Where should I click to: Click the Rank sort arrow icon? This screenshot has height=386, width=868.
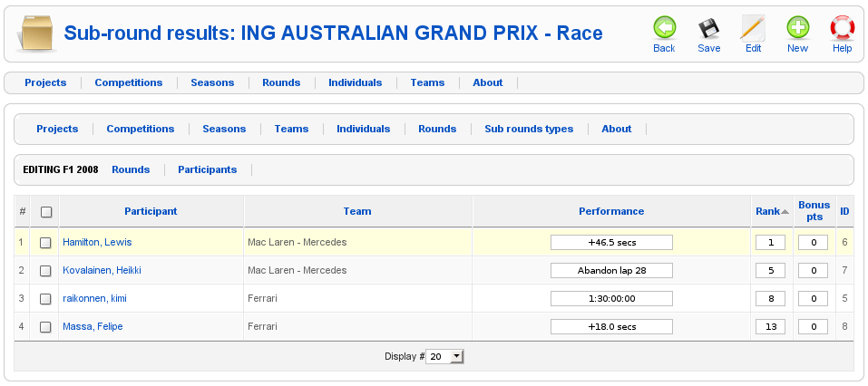tap(785, 212)
